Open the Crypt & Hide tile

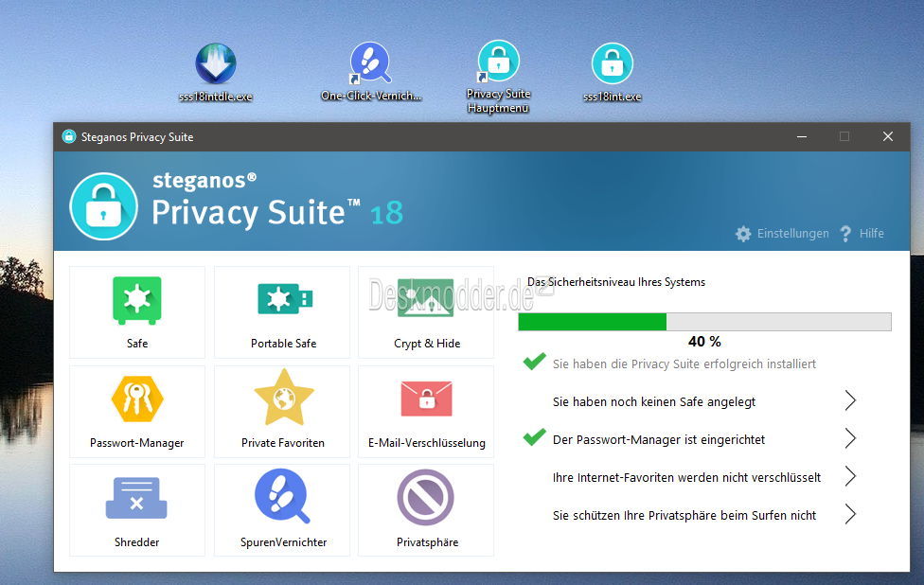pos(426,312)
